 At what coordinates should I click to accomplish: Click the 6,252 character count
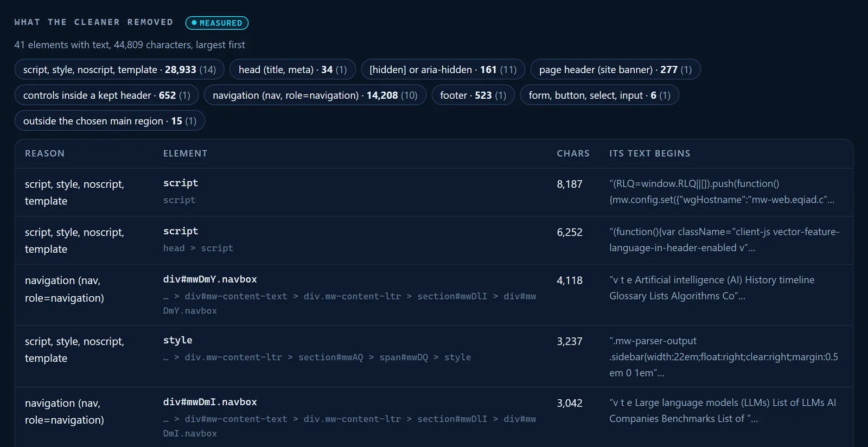(x=570, y=232)
